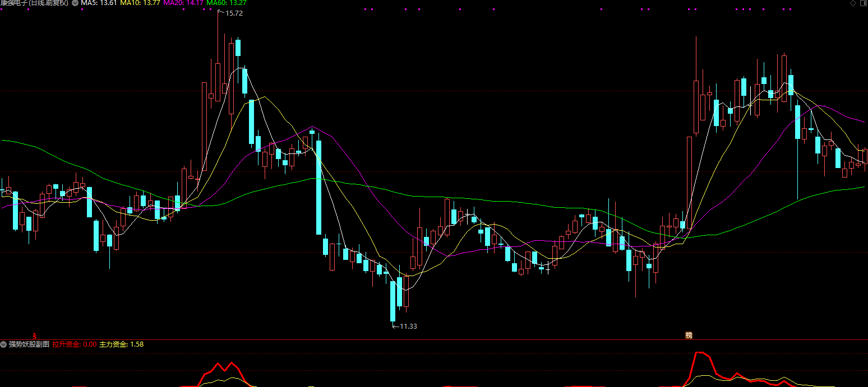The height and width of the screenshot is (387, 868).
Task: Click the 主力资金: 1.58 value
Action: (x=122, y=344)
